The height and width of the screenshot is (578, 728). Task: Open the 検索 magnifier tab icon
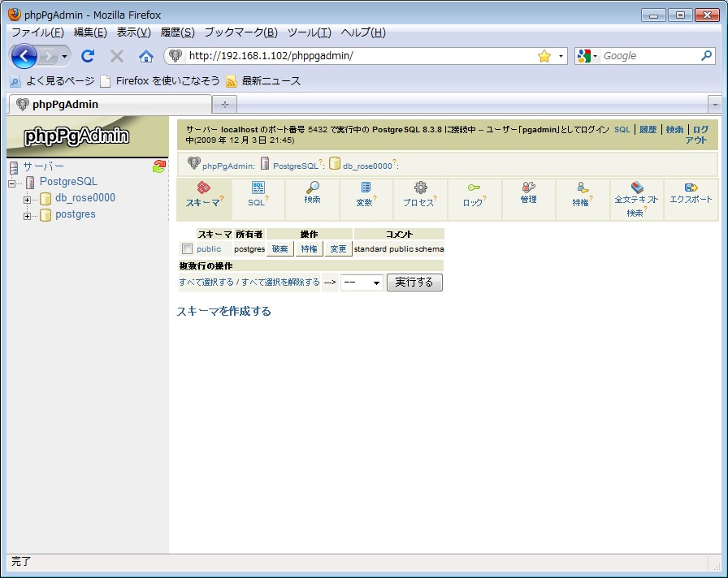click(x=313, y=188)
